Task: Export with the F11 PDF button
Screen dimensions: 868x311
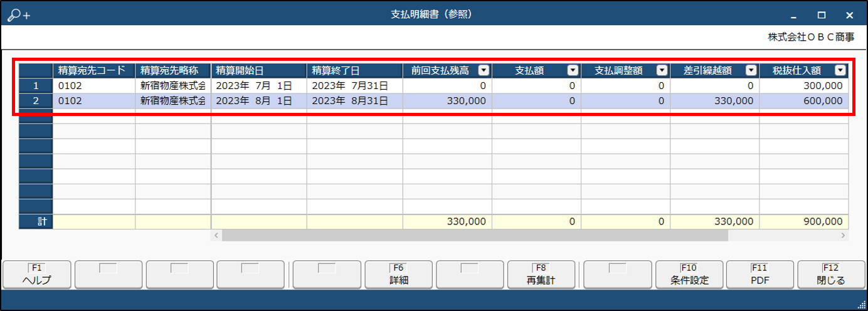Action: click(x=760, y=274)
